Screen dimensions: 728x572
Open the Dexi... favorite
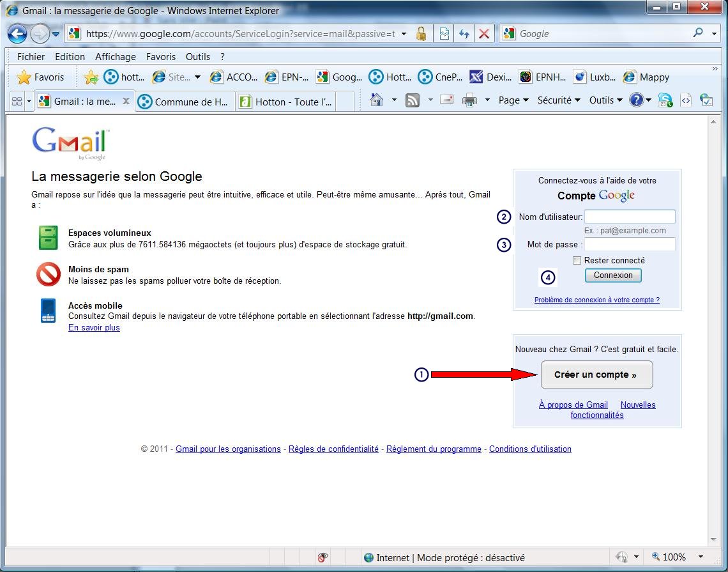coord(490,77)
